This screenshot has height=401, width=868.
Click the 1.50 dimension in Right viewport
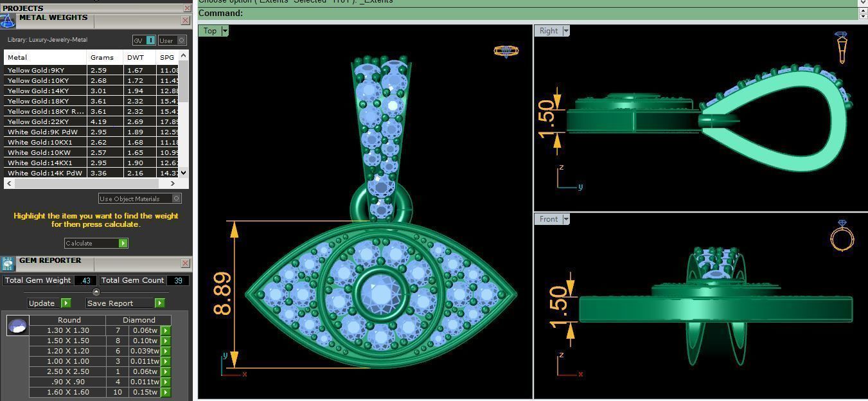tap(545, 119)
